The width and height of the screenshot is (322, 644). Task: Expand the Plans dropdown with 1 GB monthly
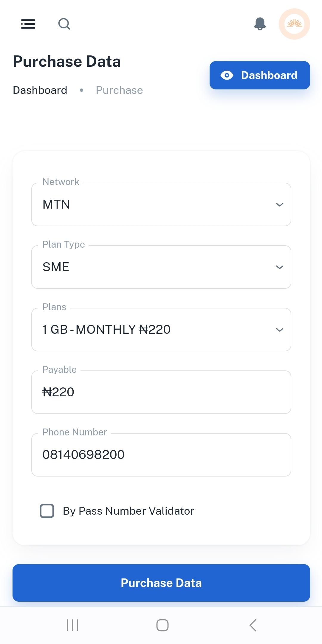pos(161,330)
